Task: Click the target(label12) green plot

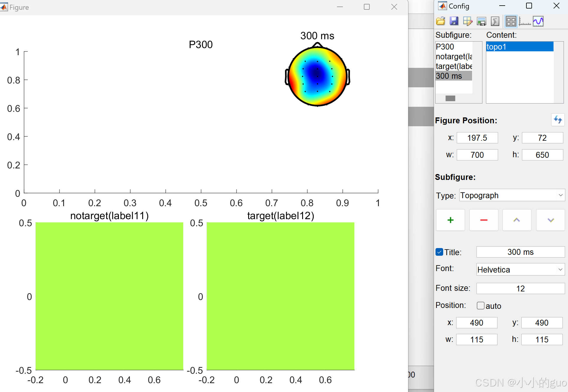Action: coord(281,296)
